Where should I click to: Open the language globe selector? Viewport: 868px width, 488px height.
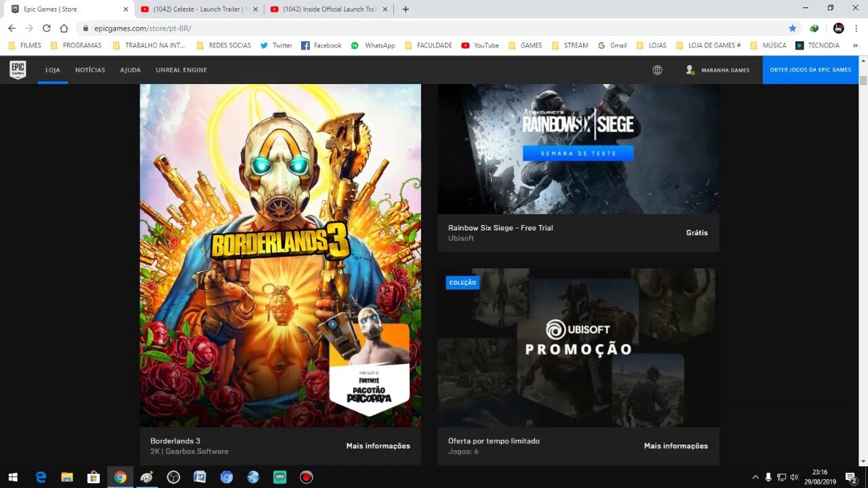(657, 70)
